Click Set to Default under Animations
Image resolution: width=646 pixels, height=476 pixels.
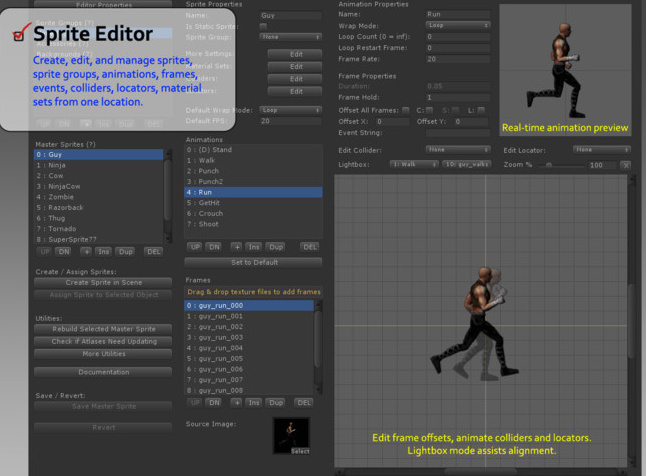[x=253, y=263]
